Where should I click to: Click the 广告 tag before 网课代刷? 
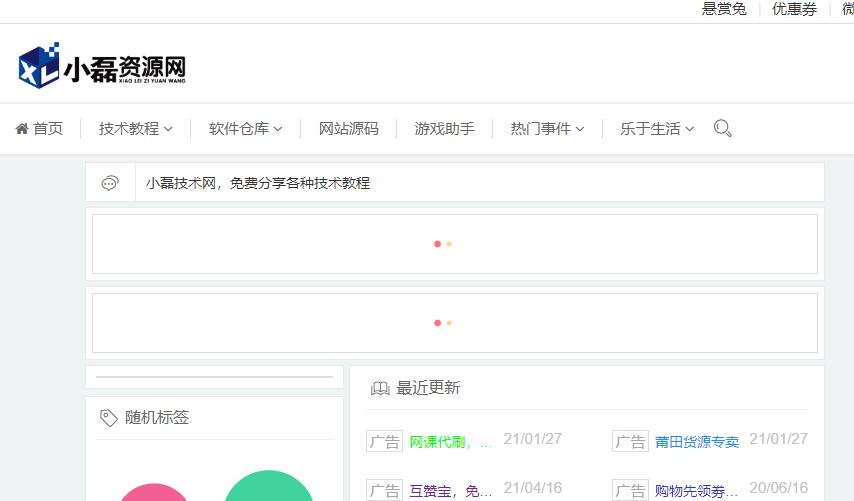[385, 442]
